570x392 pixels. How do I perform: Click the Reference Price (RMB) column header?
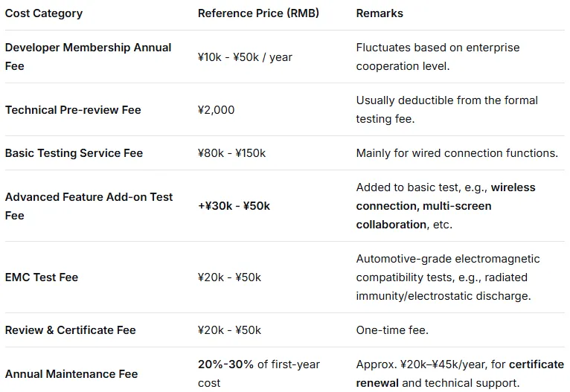(258, 13)
